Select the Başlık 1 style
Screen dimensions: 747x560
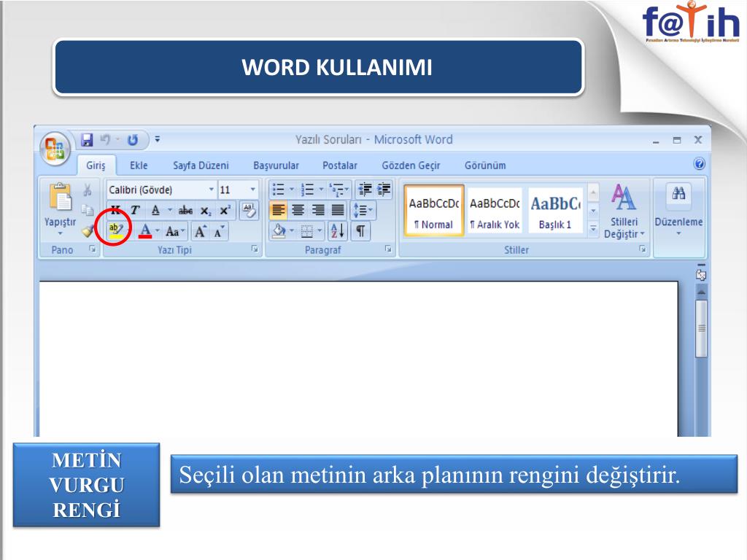coord(555,210)
